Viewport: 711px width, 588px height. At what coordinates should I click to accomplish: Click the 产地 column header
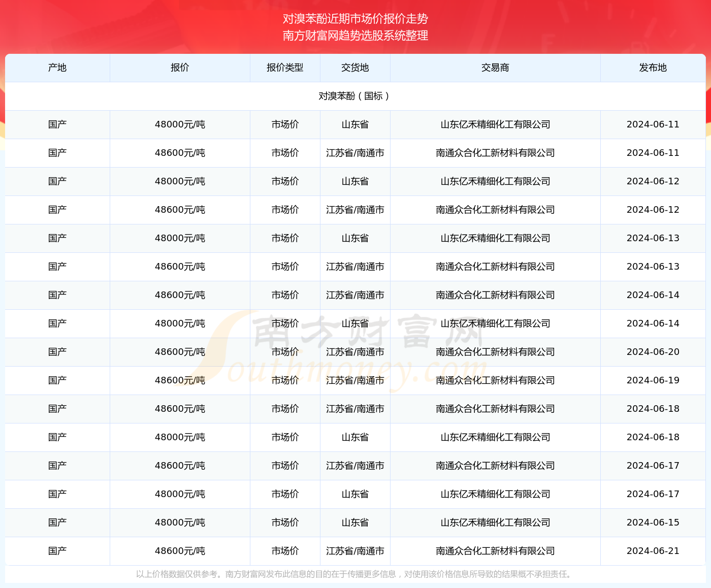(x=57, y=68)
